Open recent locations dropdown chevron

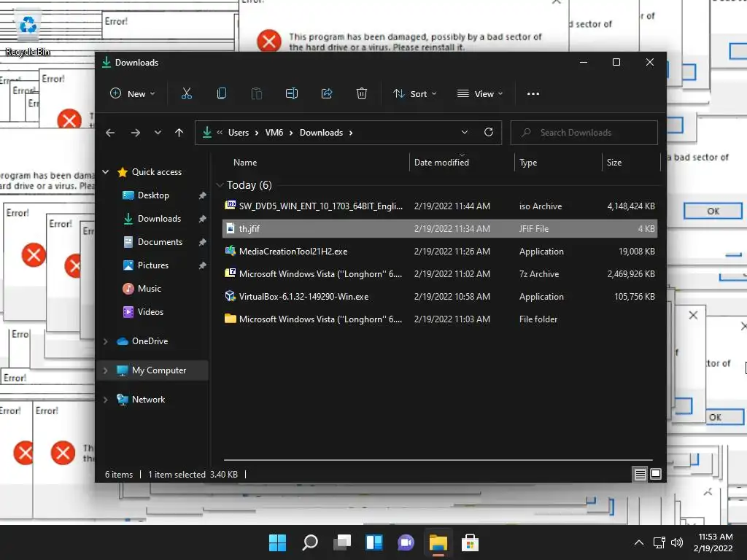(158, 133)
